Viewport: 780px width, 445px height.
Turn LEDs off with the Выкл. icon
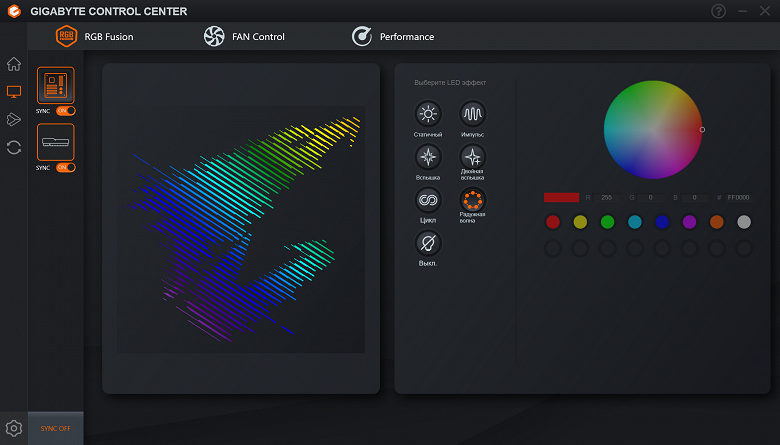pos(428,243)
